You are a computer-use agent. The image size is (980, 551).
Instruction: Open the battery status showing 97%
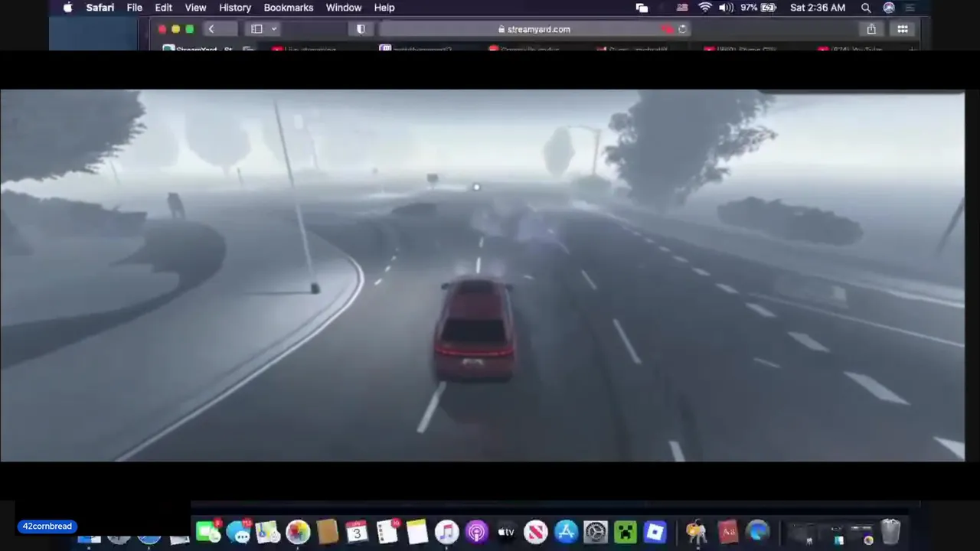click(759, 8)
